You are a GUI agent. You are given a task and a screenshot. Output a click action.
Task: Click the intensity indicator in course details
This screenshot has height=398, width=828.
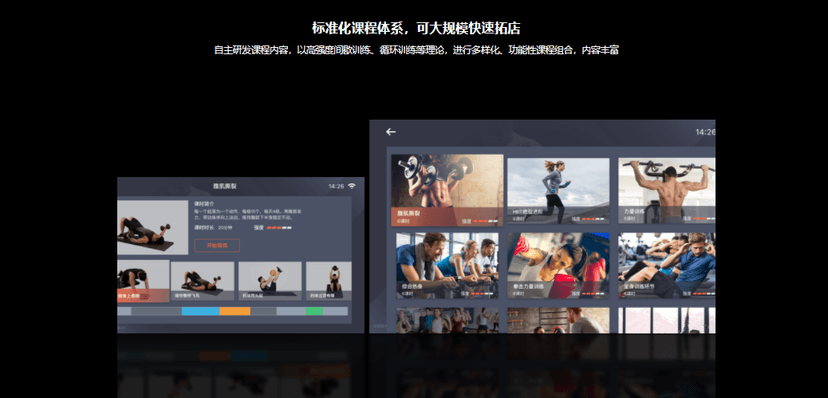[279, 228]
